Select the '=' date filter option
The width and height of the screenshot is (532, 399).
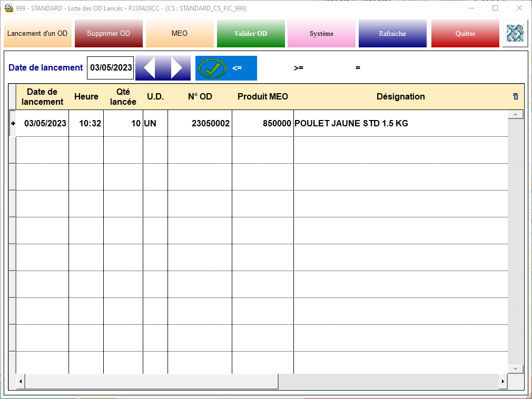[x=358, y=68]
